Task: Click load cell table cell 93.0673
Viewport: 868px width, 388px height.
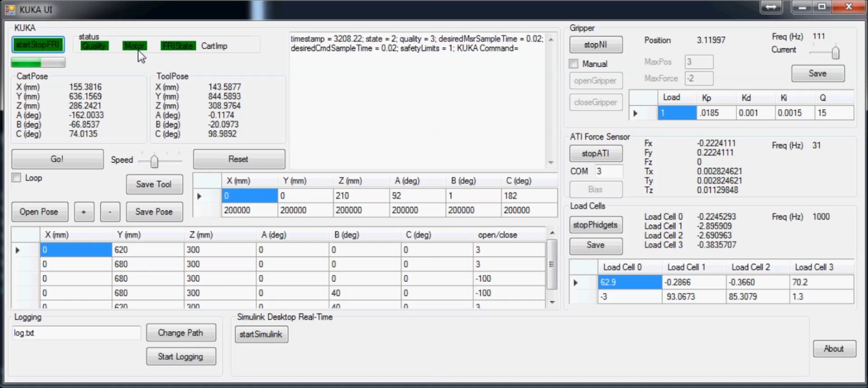Action: coord(694,297)
